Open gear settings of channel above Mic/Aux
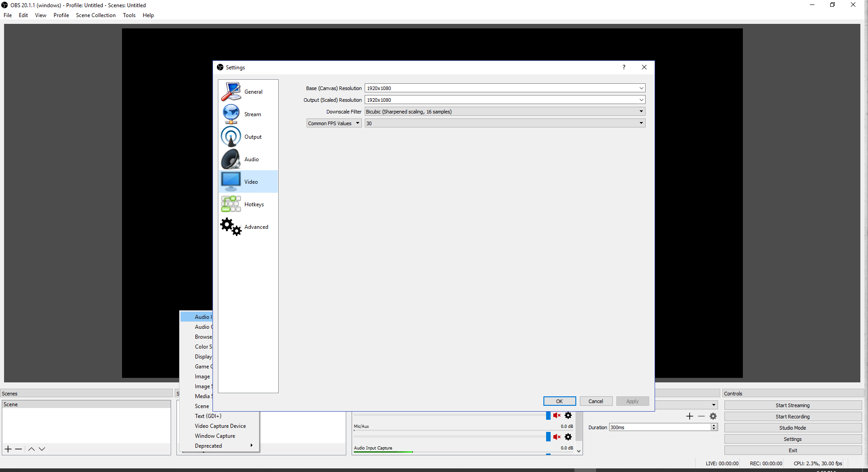The width and height of the screenshot is (868, 472). (568, 415)
